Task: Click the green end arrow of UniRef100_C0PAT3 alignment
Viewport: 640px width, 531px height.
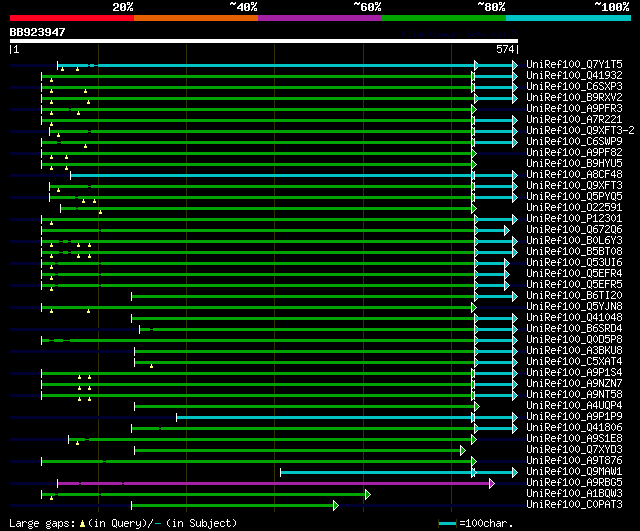Action: pos(336,506)
